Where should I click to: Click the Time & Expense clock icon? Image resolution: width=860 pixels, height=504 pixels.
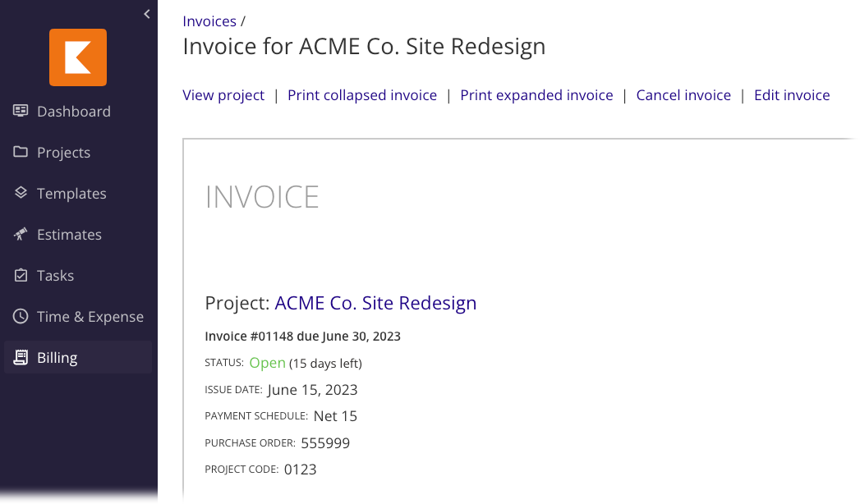tap(21, 316)
